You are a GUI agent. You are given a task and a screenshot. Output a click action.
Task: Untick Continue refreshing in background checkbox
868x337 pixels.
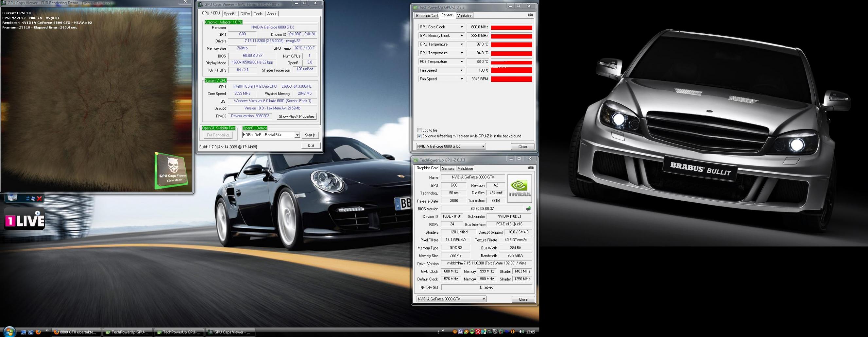coord(419,136)
